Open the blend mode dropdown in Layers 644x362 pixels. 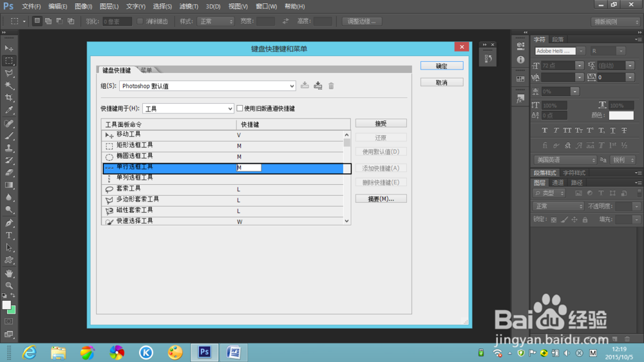click(558, 206)
